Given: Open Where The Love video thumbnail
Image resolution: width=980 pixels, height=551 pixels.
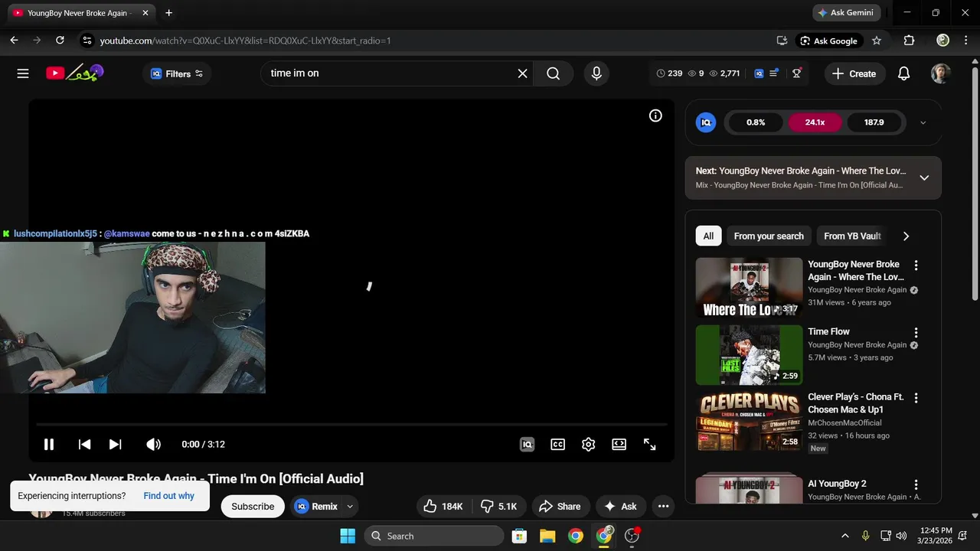Looking at the screenshot, I should 749,287.
